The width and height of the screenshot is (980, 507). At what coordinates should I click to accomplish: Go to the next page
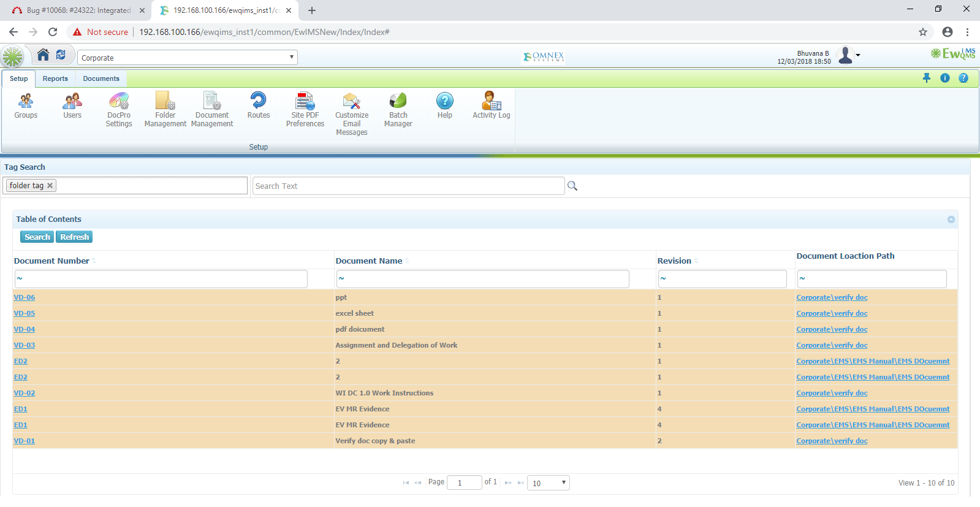point(508,483)
